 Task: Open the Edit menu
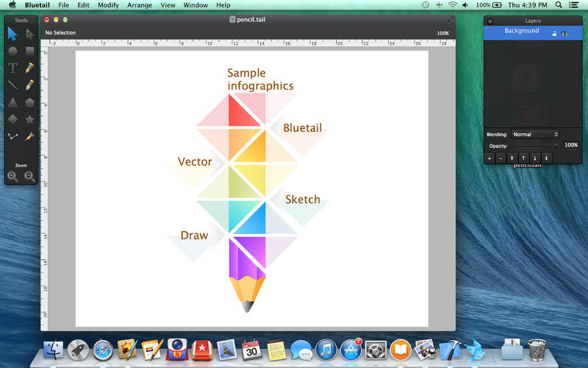click(x=83, y=5)
